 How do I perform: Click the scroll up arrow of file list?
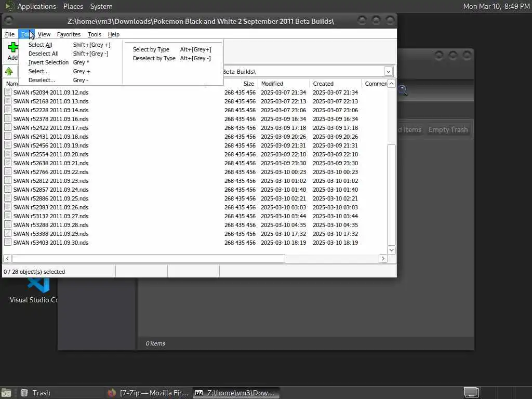(x=391, y=84)
